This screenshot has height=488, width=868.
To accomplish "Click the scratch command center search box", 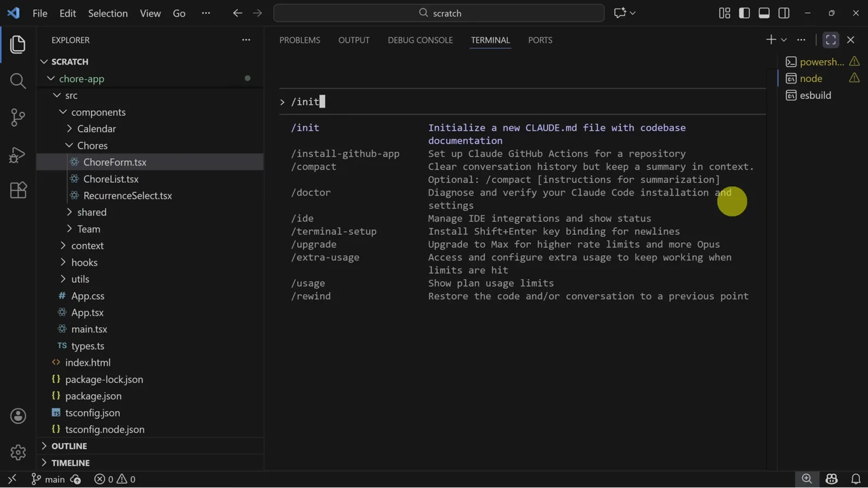I will [439, 13].
